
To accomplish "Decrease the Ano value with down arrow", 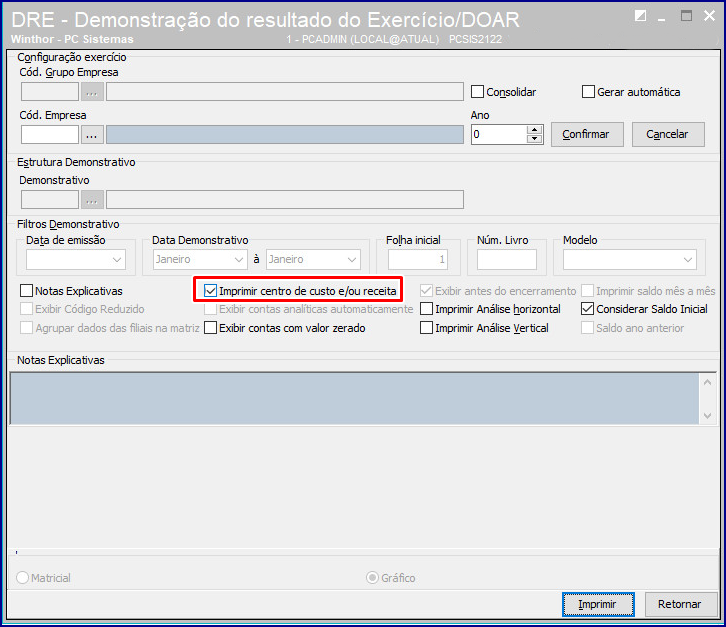I will pyautogui.click(x=535, y=138).
